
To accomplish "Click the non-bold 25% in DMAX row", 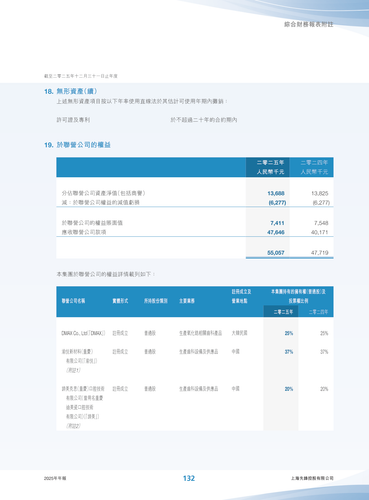I will coord(324,333).
